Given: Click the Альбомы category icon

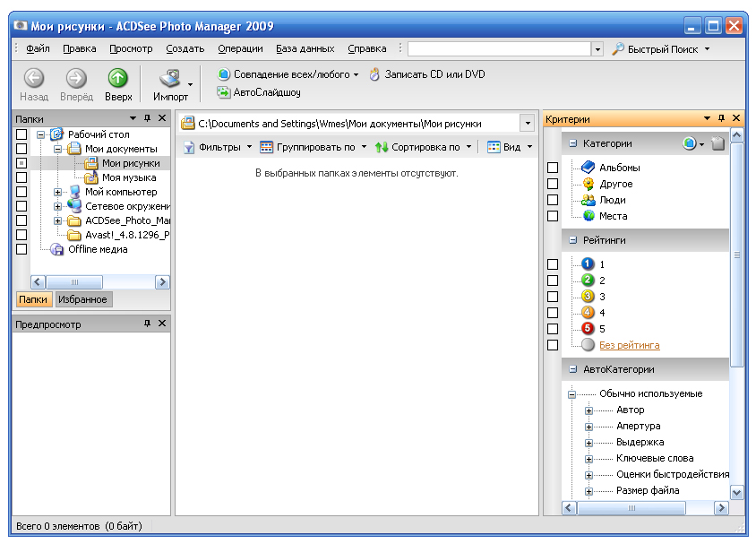Looking at the screenshot, I should pyautogui.click(x=588, y=168).
